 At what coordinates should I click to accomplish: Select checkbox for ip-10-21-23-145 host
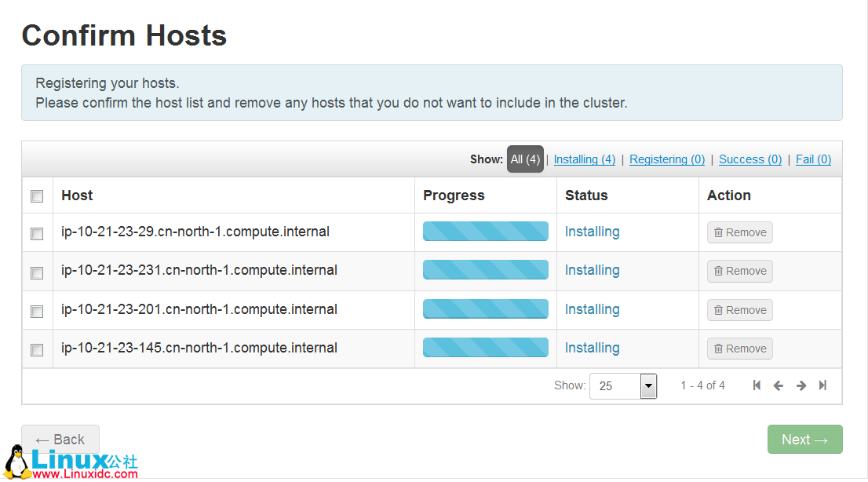coord(37,349)
